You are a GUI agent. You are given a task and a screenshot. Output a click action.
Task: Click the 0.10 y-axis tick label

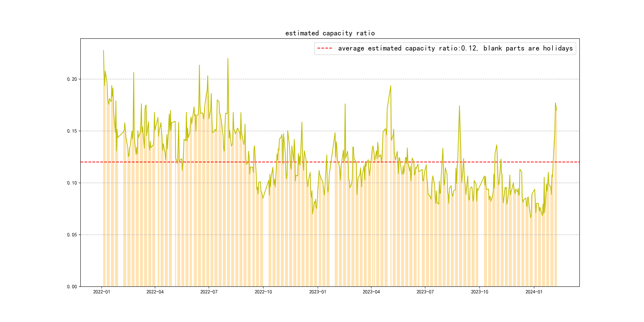(72, 183)
